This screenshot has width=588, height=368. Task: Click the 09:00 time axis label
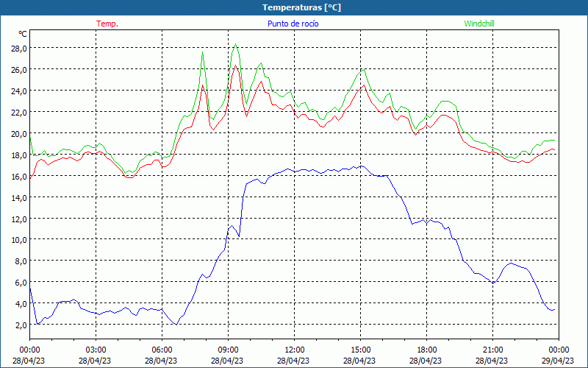click(x=228, y=350)
